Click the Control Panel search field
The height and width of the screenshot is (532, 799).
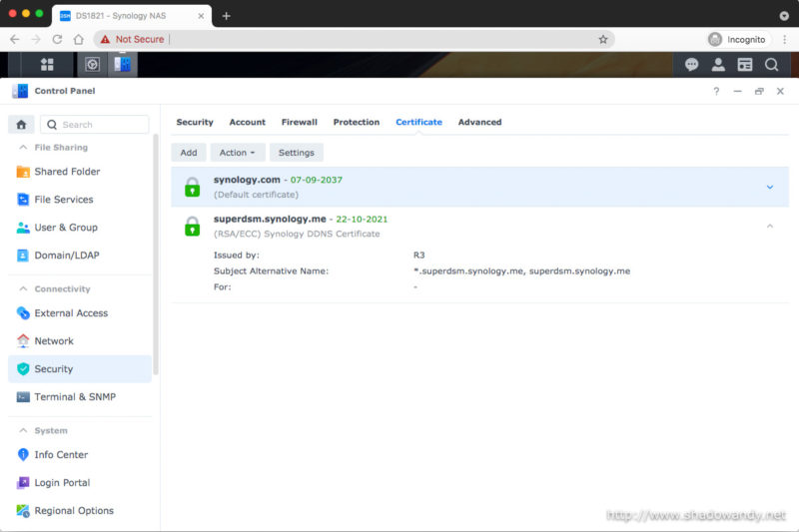tap(95, 125)
